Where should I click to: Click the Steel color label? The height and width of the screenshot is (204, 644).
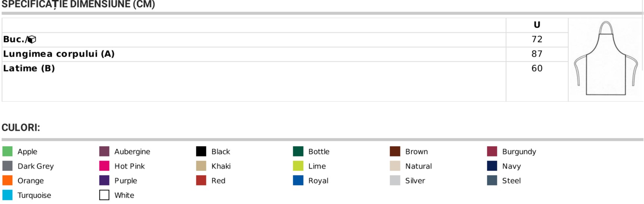tap(511, 181)
